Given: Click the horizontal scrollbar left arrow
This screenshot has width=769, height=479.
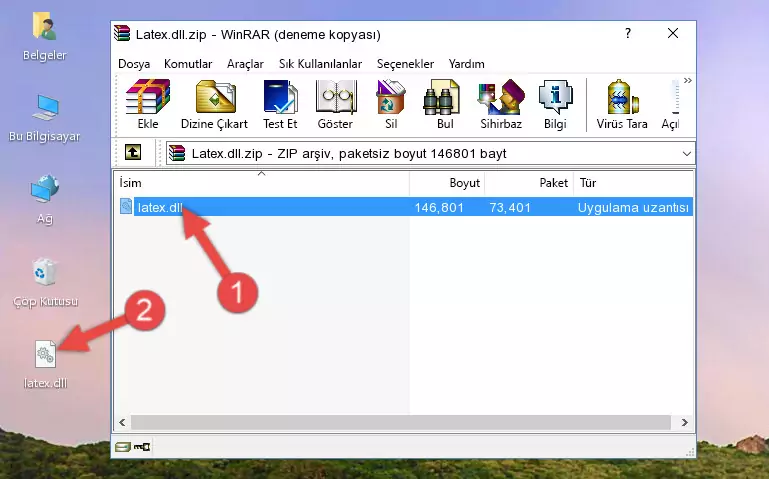Looking at the screenshot, I should click(x=123, y=422).
